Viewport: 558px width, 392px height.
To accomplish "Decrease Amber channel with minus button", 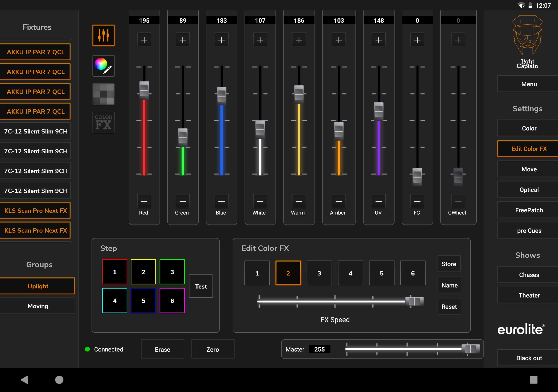I will 339,201.
